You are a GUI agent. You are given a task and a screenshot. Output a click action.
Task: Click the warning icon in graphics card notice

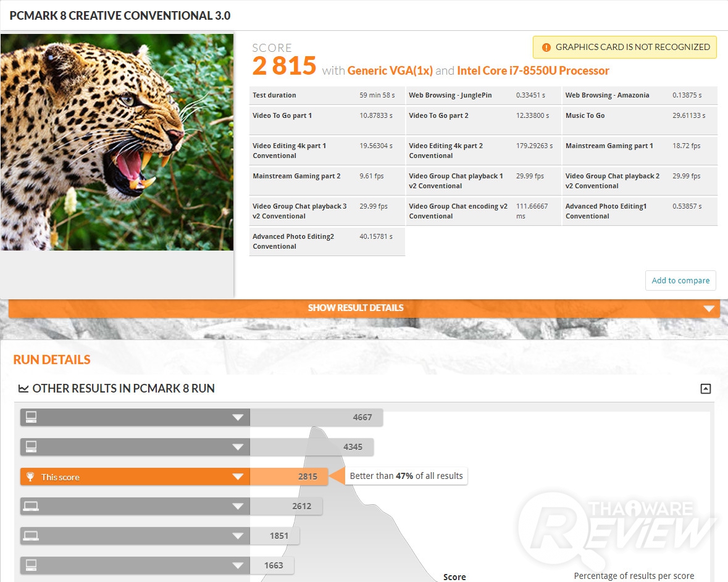click(x=546, y=48)
